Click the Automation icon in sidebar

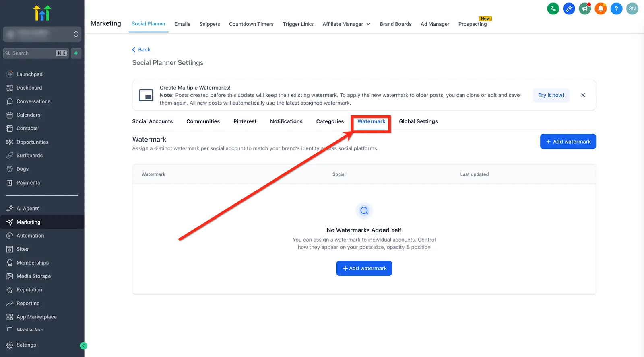[10, 236]
